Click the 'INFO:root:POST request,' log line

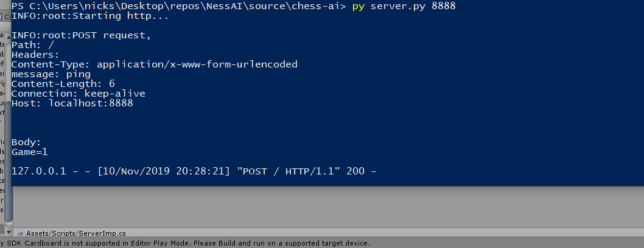[x=82, y=35]
